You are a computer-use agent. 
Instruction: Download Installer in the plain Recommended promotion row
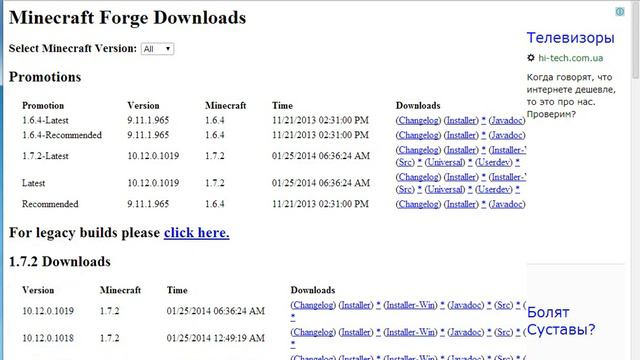point(461,204)
